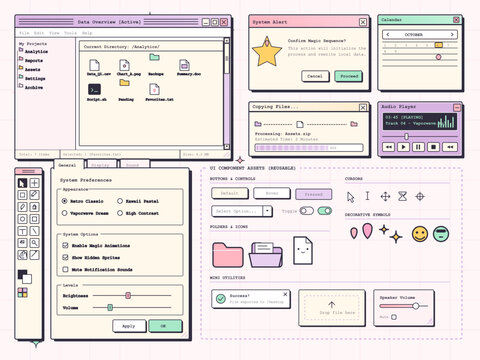Open the four-color palette swatch grid
This screenshot has width=480, height=360.
click(23, 293)
